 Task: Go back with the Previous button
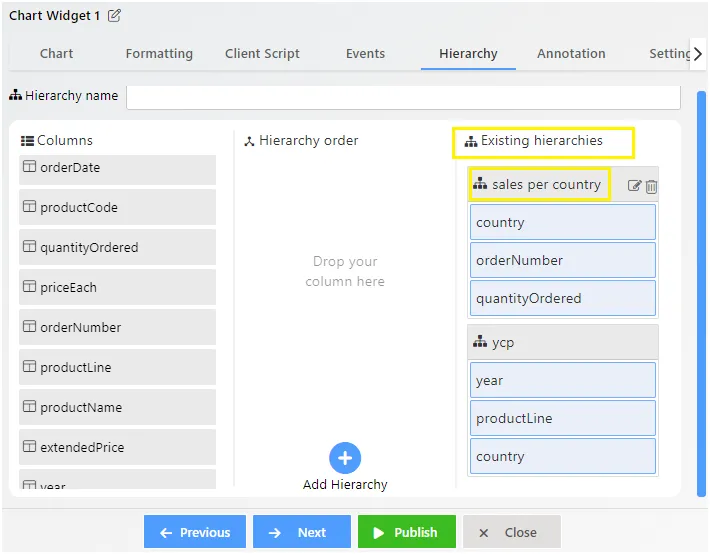(195, 532)
